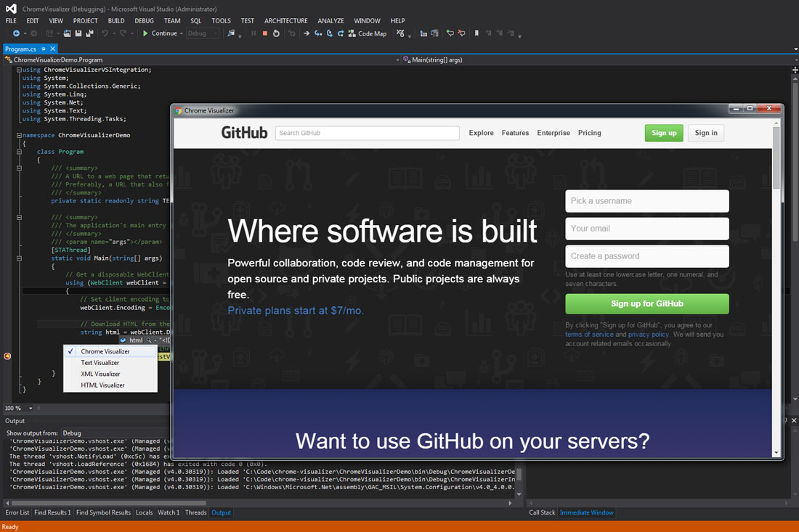Click the terms of service link
This screenshot has height=532, width=799.
589,335
